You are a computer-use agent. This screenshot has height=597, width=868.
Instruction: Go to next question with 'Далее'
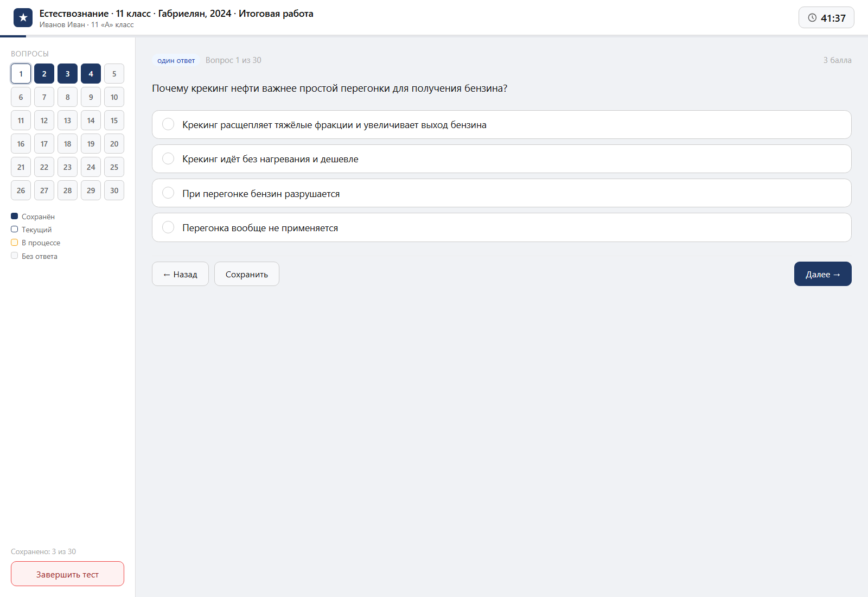(823, 274)
